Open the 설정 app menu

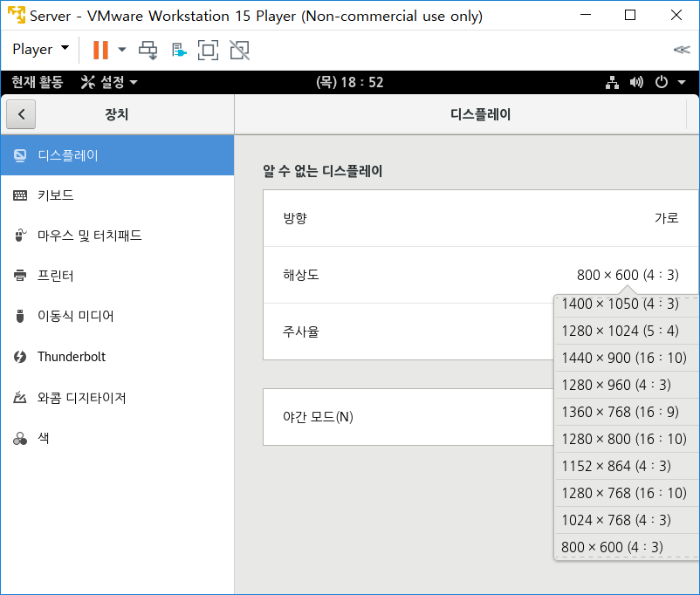tap(109, 82)
